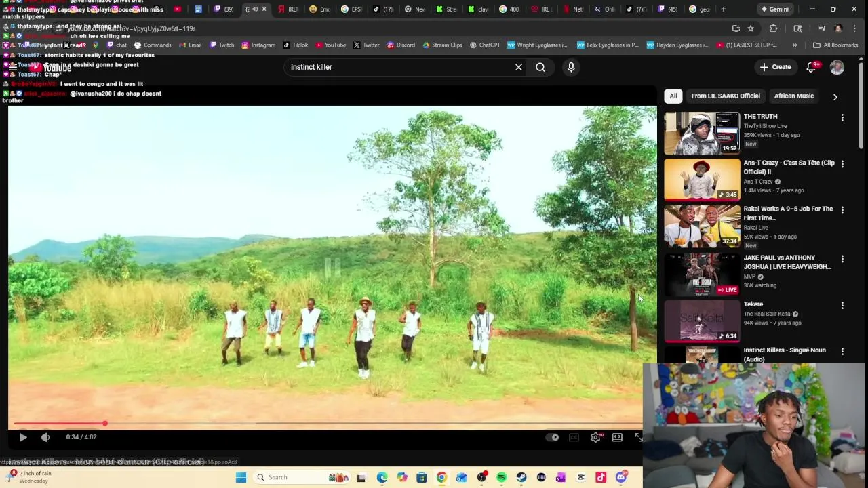This screenshot has width=868, height=488.
Task: Open Discord from the taskbar
Action: click(x=620, y=477)
